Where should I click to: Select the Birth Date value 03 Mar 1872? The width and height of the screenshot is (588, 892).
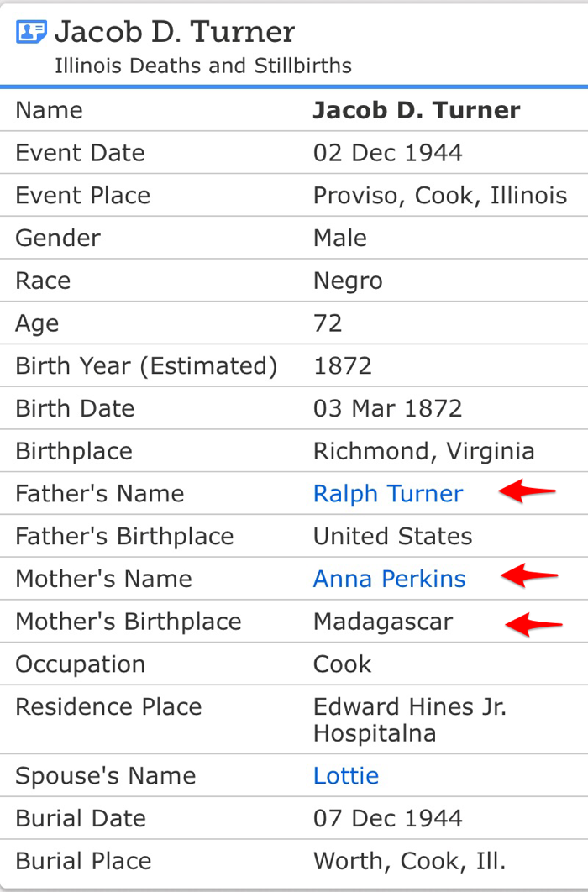(387, 408)
